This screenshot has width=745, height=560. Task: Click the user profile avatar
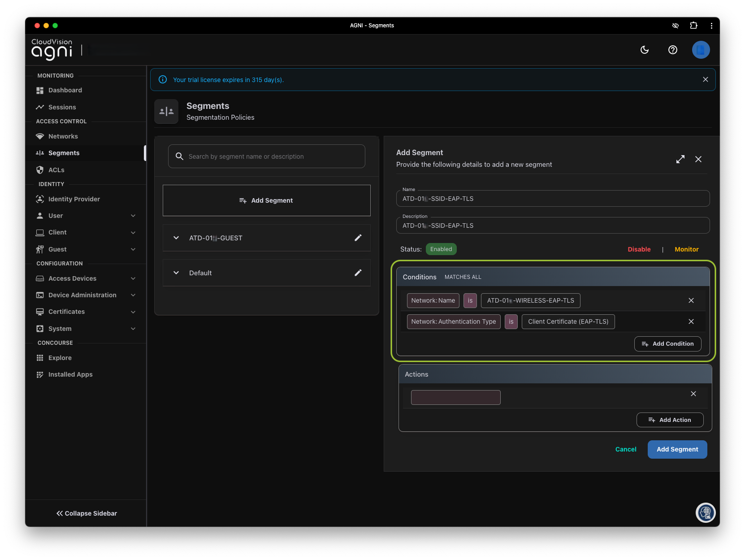pyautogui.click(x=701, y=50)
